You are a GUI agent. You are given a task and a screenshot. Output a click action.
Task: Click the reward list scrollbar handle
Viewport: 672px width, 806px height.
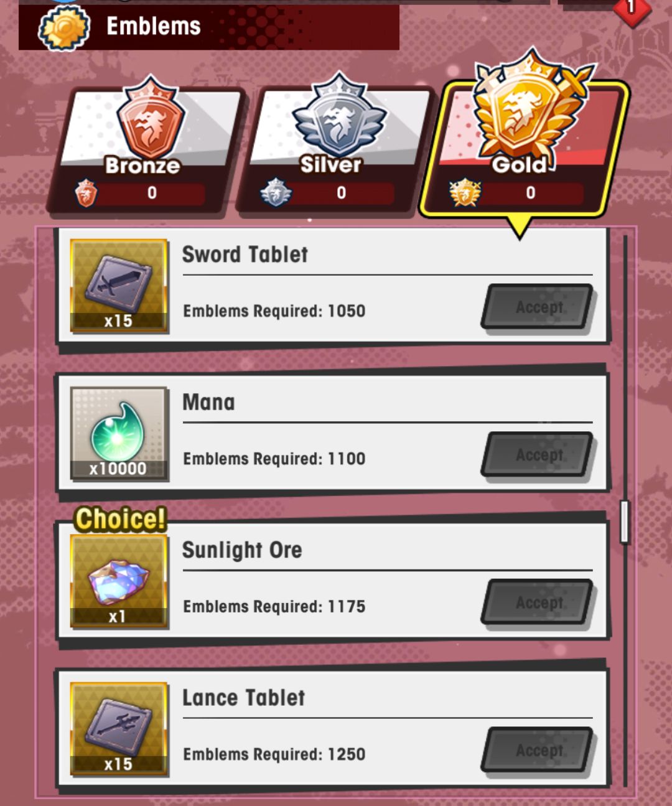click(x=625, y=522)
